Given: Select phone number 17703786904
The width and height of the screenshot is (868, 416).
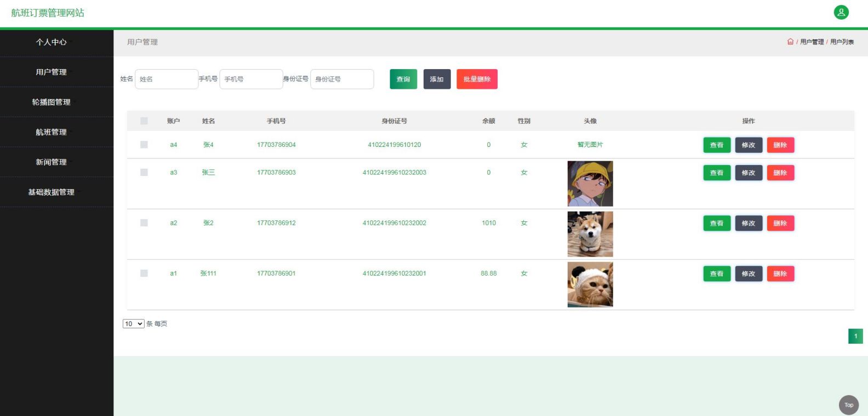Looking at the screenshot, I should 276,145.
